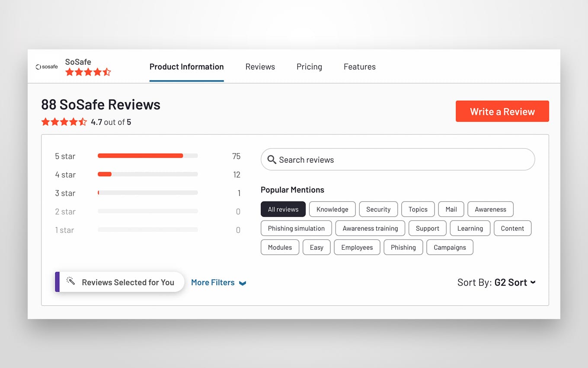Toggle the Phishing simulation mention chip
This screenshot has width=588, height=368.
tap(296, 228)
